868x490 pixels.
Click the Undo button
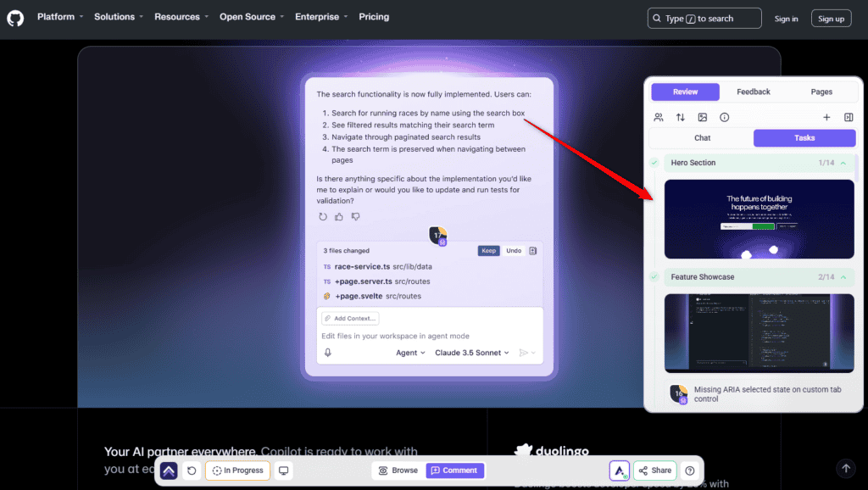coord(514,251)
